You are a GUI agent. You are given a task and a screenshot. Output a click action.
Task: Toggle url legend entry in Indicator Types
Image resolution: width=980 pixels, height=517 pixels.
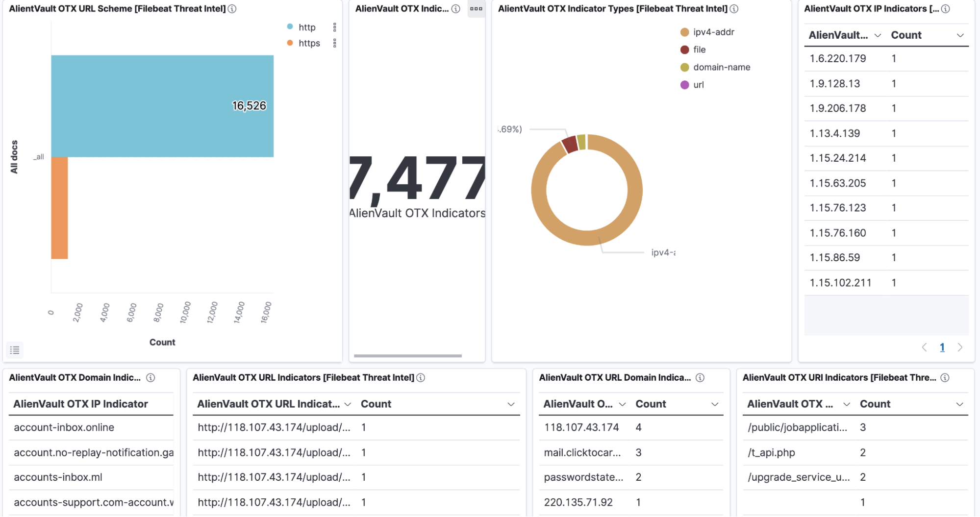click(692, 85)
